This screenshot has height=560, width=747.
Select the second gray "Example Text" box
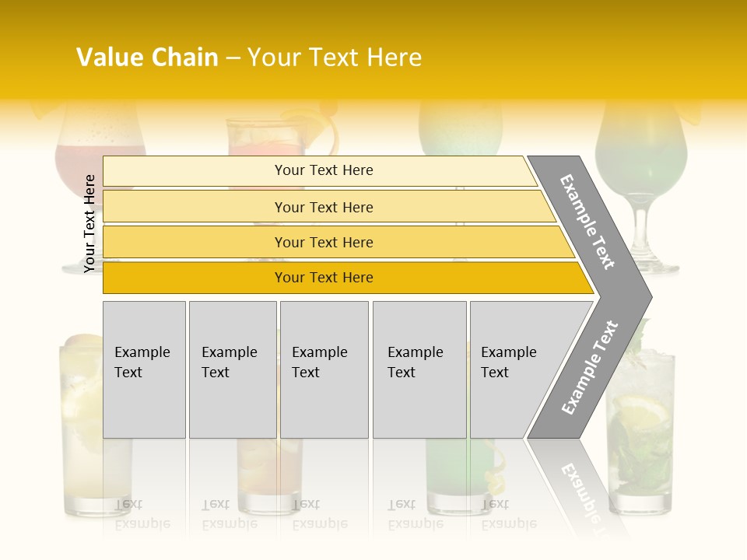tap(232, 369)
